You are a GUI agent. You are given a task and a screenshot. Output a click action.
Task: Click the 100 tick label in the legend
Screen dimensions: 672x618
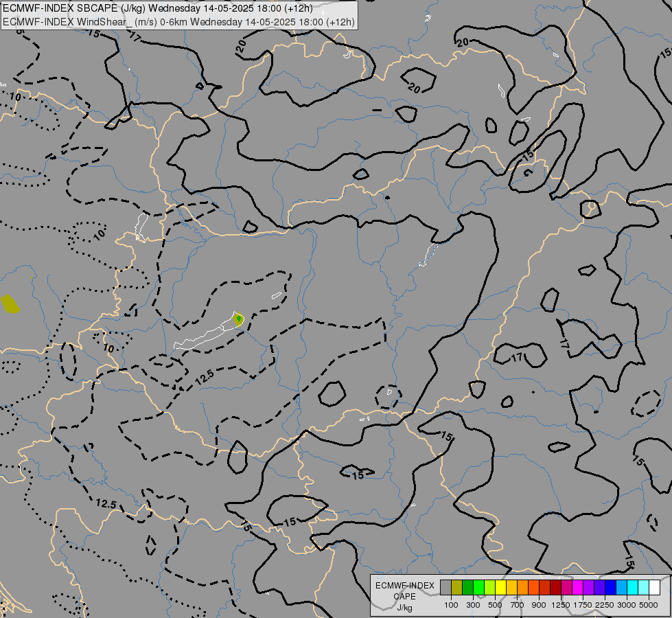(x=451, y=605)
